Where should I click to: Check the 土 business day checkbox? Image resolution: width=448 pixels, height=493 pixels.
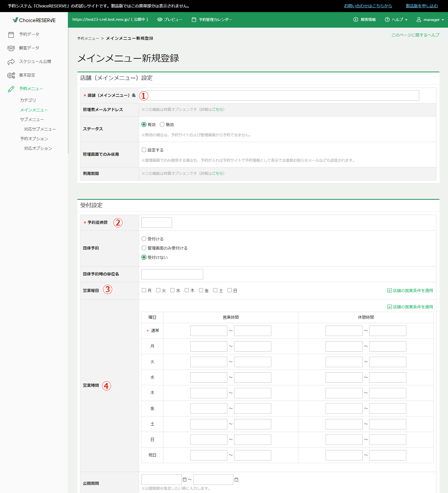pos(215,290)
